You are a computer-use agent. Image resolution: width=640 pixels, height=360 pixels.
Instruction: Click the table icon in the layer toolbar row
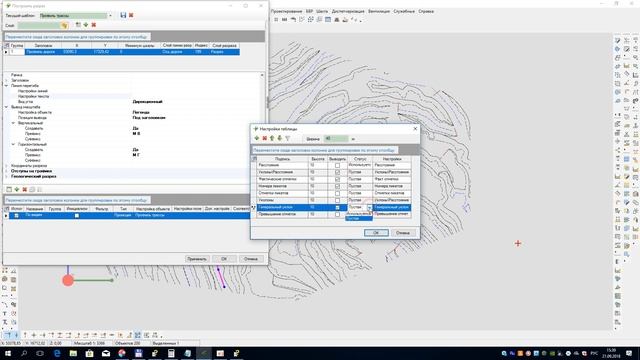point(78,25)
